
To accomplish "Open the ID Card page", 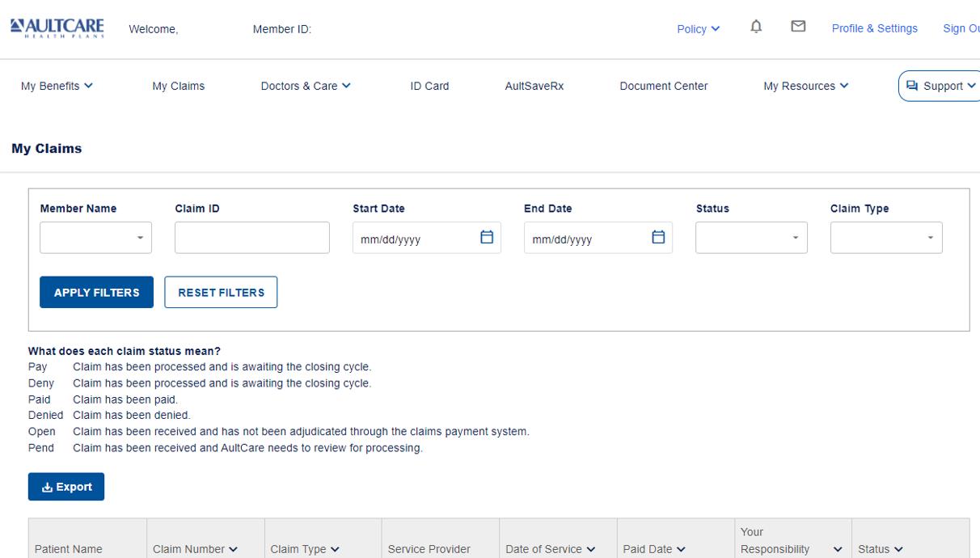I will pyautogui.click(x=429, y=86).
